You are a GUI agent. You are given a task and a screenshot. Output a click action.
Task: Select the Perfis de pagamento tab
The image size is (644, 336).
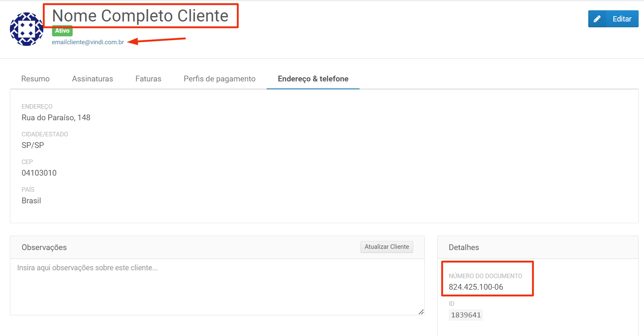(x=219, y=79)
